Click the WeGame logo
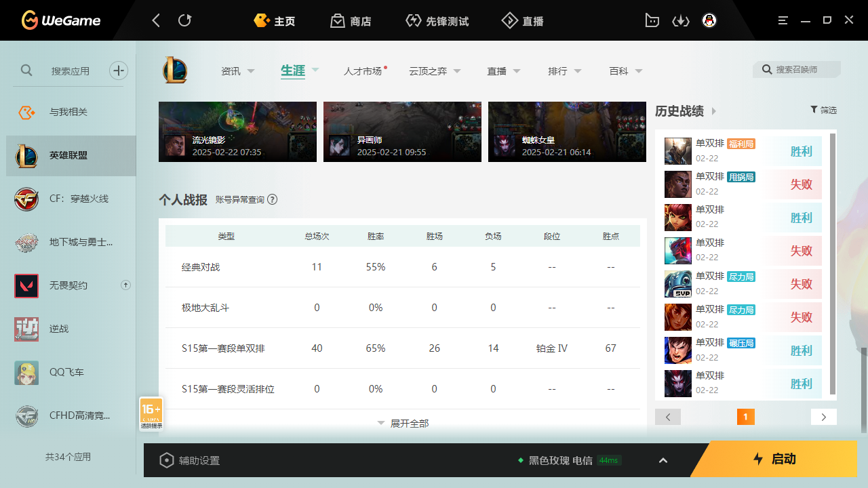 point(61,20)
